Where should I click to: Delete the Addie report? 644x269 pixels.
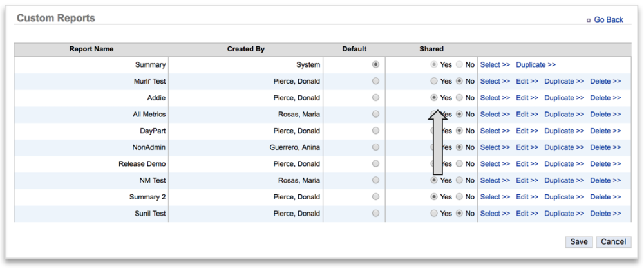[x=605, y=98]
